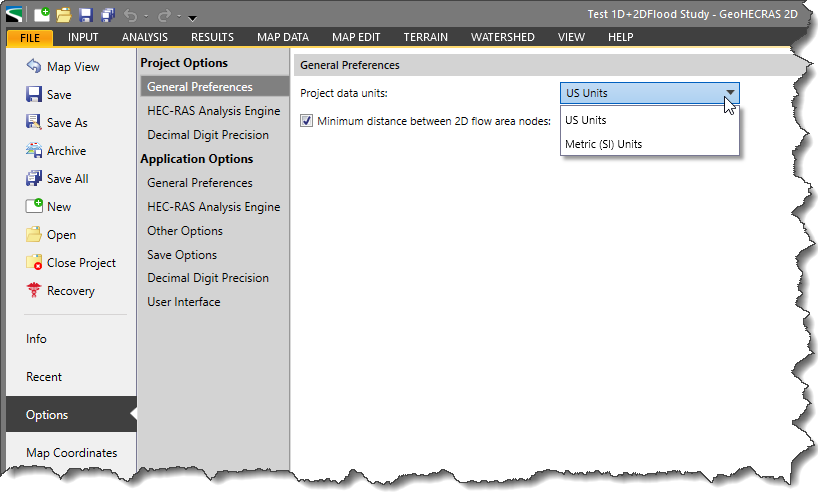Click the Save All icon in quick access toolbar
Screen dimensions: 818x492
click(108, 15)
